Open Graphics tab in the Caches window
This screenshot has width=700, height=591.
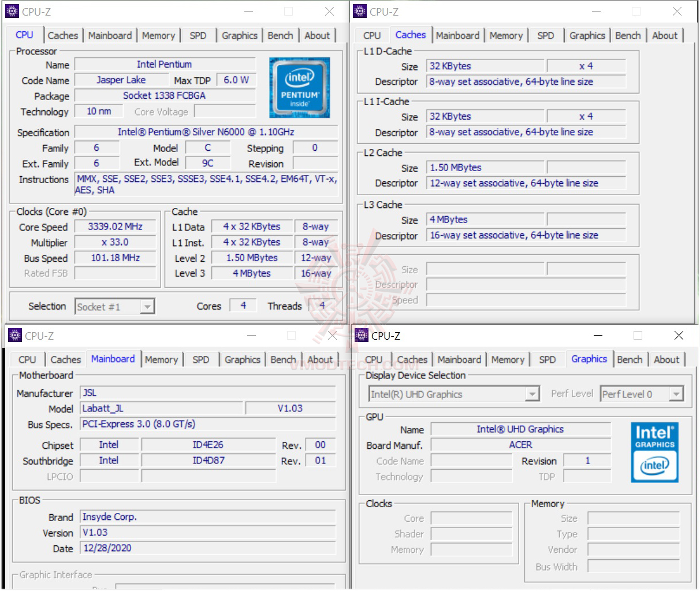(587, 35)
